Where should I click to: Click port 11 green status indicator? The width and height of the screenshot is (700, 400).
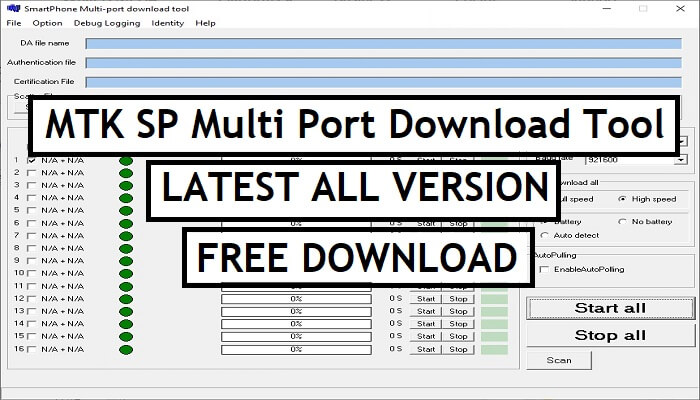click(x=126, y=287)
